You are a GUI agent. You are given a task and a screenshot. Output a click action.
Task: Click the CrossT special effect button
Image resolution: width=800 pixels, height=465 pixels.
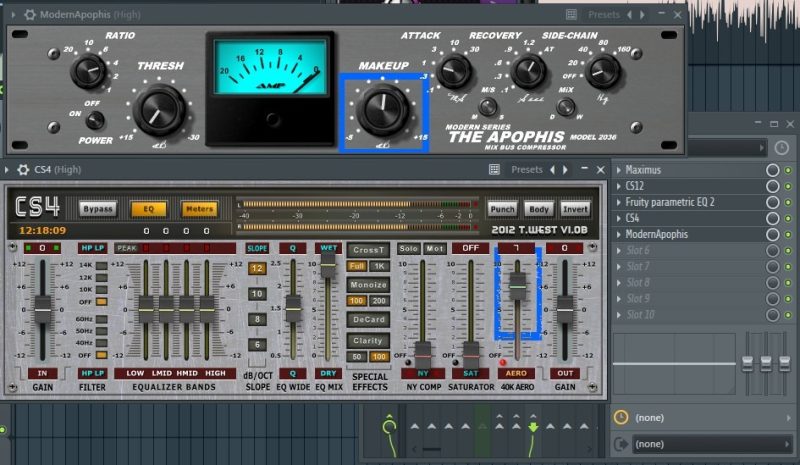pyautogui.click(x=368, y=250)
